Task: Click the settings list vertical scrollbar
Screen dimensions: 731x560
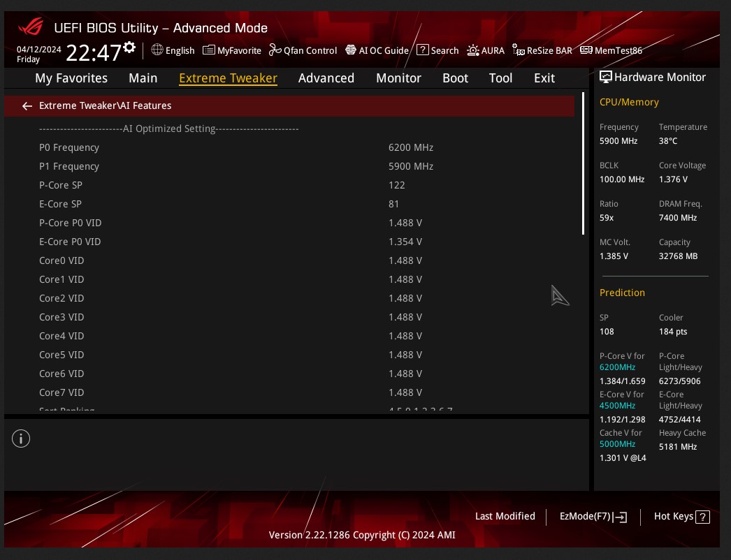Action: coord(583,163)
